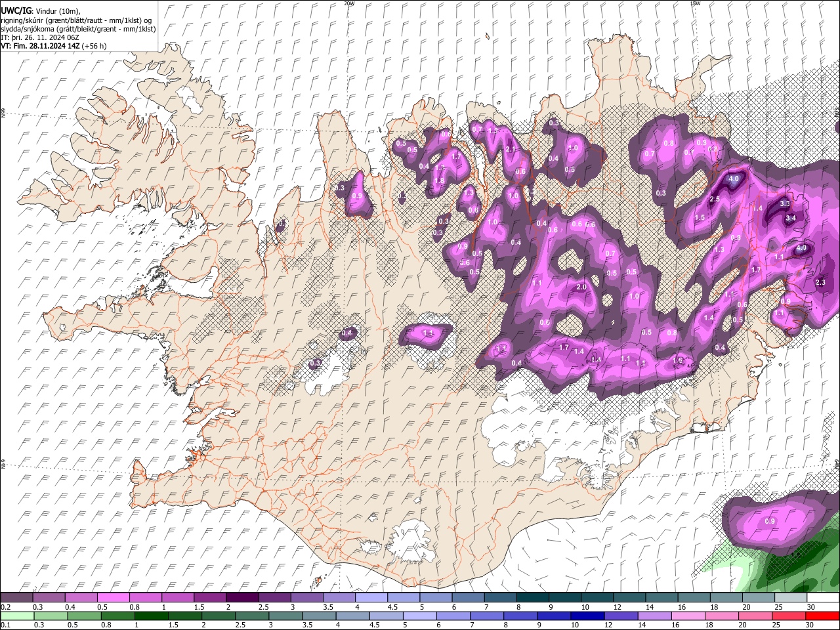
Task: Click the '0.4' legend scale label
Action: tap(70, 607)
